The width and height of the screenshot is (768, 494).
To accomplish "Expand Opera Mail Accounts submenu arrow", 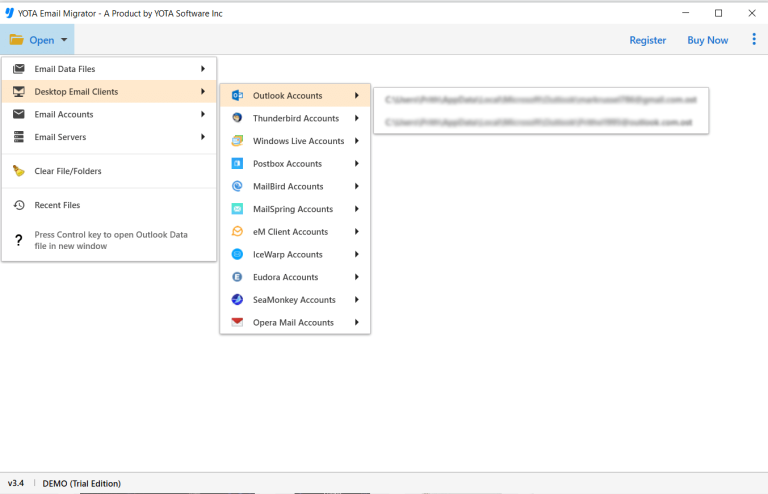I will click(357, 322).
